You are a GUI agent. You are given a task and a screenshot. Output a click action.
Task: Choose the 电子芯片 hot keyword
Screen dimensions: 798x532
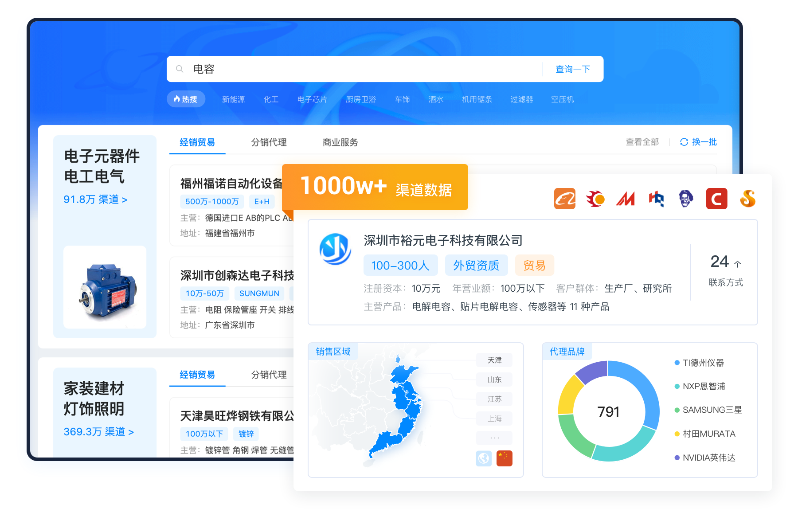click(313, 99)
